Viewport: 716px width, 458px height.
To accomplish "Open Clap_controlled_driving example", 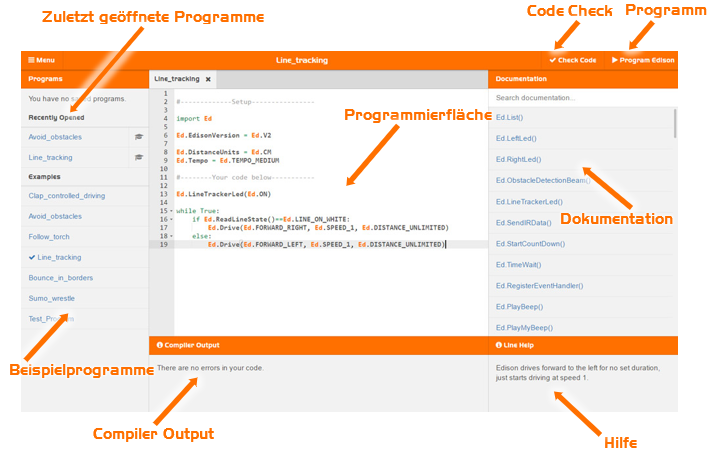I will pyautogui.click(x=67, y=195).
